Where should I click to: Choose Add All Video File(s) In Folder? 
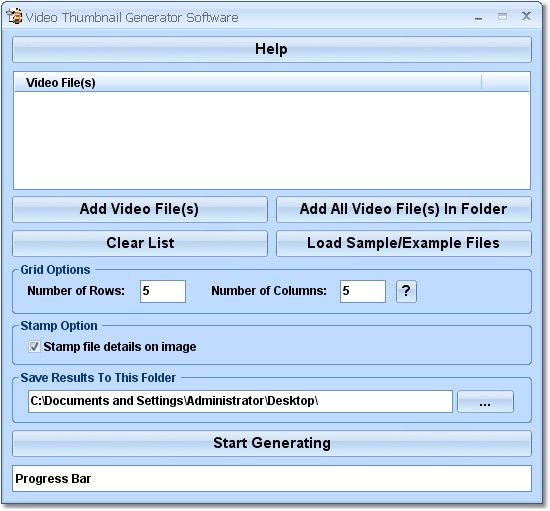pyautogui.click(x=404, y=209)
